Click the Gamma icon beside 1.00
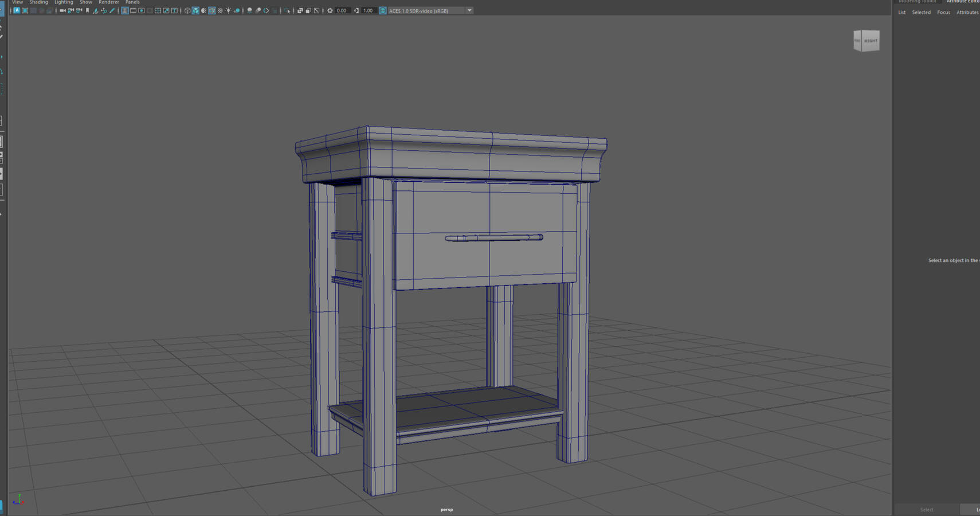Image resolution: width=980 pixels, height=516 pixels. [x=356, y=11]
